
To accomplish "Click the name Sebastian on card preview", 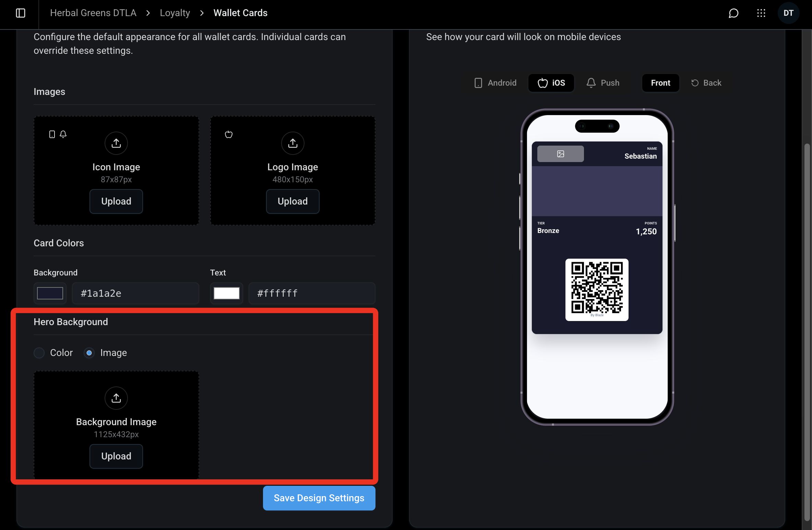I will click(x=641, y=156).
